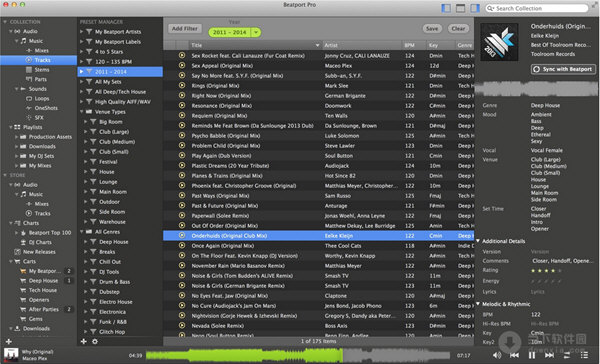Image resolution: width=600 pixels, height=364 pixels.
Task: Click the filter icon beside Dubstep preset
Action: [x=93, y=292]
